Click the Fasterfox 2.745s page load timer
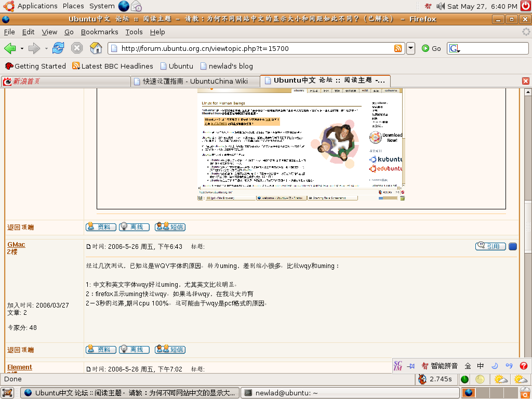Viewport: 532px width, 399px height. click(x=435, y=379)
